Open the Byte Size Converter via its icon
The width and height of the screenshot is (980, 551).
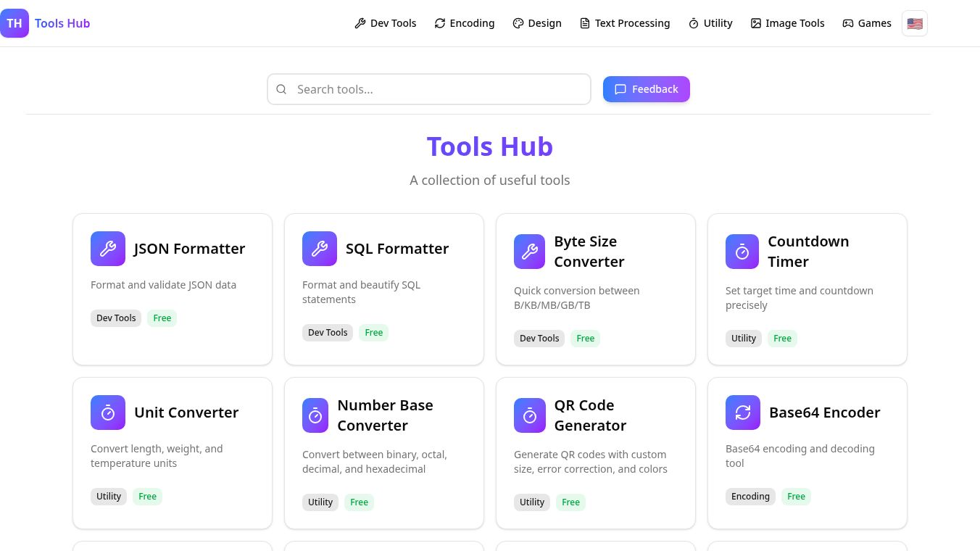point(529,252)
